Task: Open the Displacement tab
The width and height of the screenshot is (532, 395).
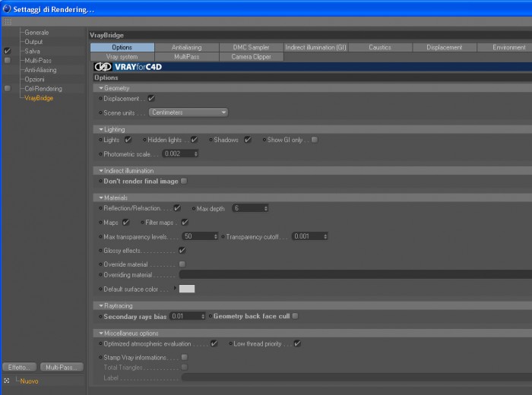Action: 445,47
